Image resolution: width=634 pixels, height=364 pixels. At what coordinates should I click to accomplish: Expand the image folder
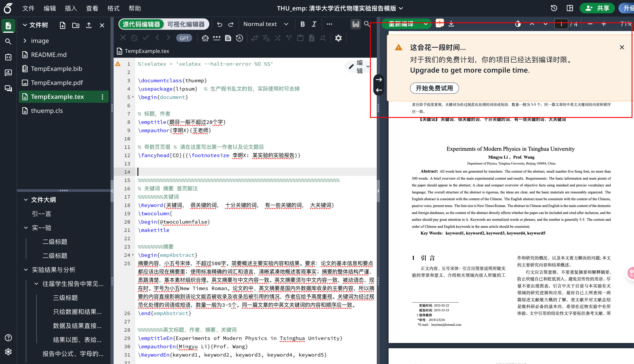coord(25,40)
